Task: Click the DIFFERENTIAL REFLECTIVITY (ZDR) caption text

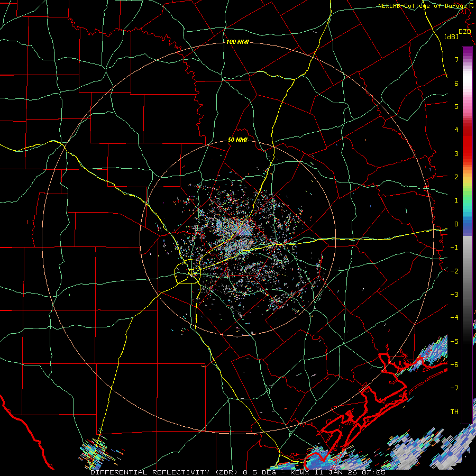Action: pyautogui.click(x=165, y=472)
